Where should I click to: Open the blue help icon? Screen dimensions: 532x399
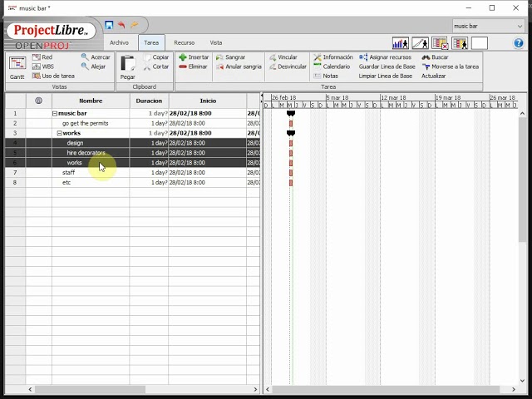(x=518, y=43)
